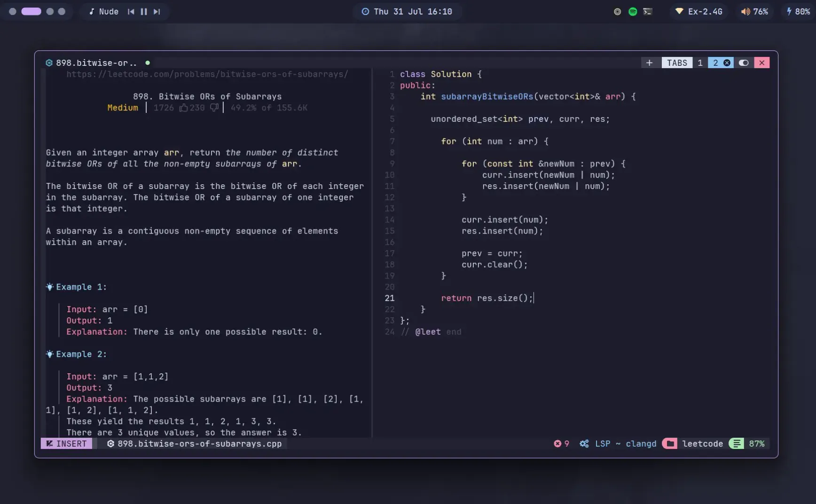Screen dimensions: 816x504
Task: Pause the song playing in the top bar
Action: (x=144, y=12)
